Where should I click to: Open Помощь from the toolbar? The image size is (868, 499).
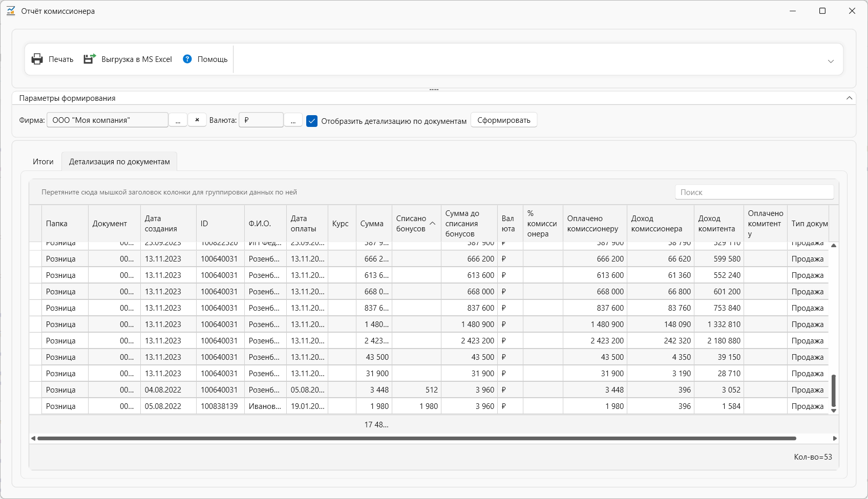pyautogui.click(x=213, y=59)
